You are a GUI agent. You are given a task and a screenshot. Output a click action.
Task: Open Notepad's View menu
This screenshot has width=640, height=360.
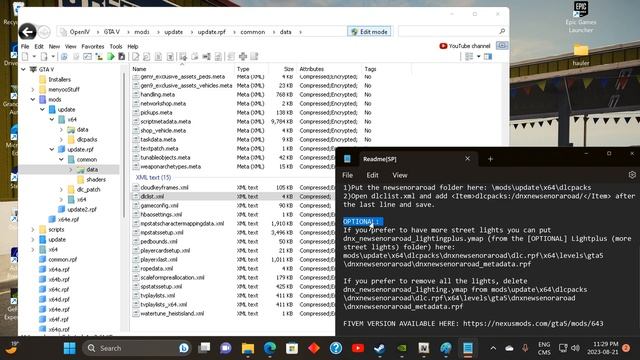[x=400, y=175]
